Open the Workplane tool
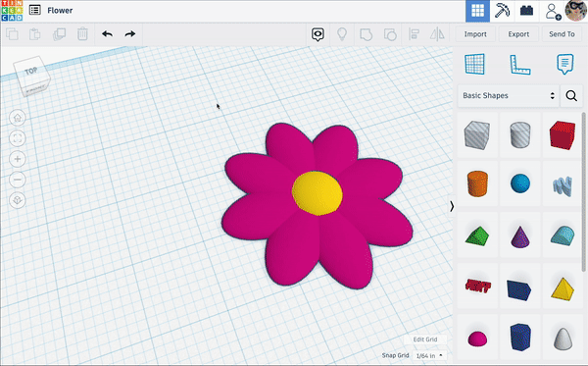The height and width of the screenshot is (366, 588). point(474,64)
